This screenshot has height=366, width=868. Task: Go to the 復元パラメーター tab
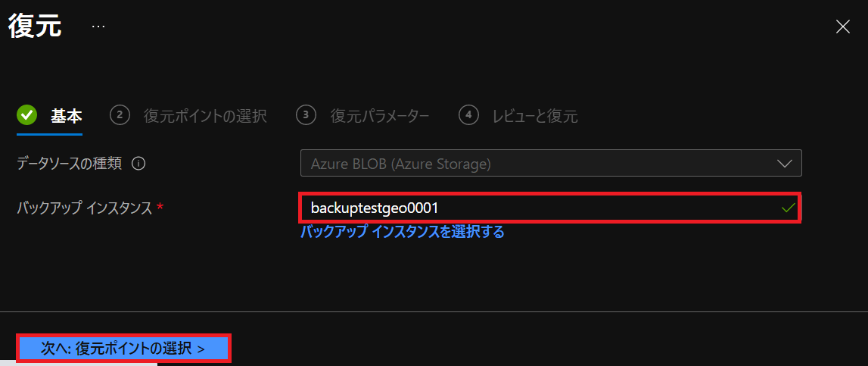pos(380,116)
